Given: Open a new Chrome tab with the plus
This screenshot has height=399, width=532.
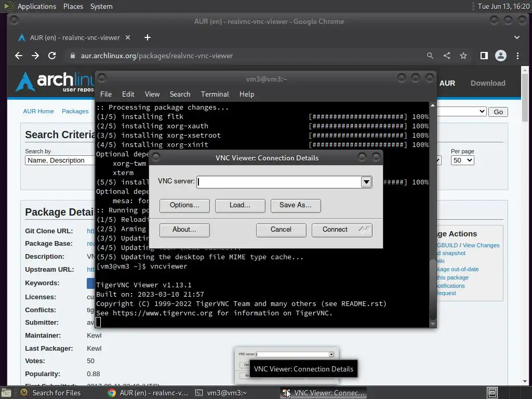Looking at the screenshot, I should (x=147, y=37).
